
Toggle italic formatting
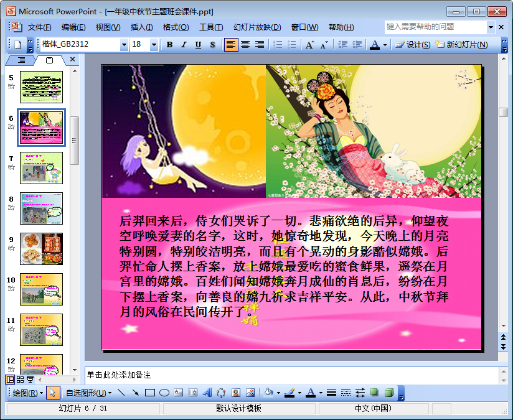tap(184, 44)
